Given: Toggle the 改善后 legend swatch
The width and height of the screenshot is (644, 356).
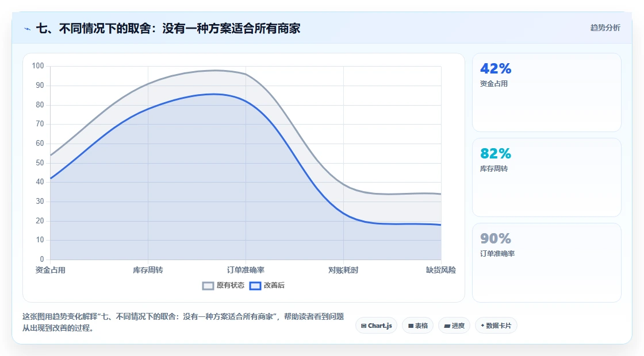Looking at the screenshot, I should pos(255,285).
